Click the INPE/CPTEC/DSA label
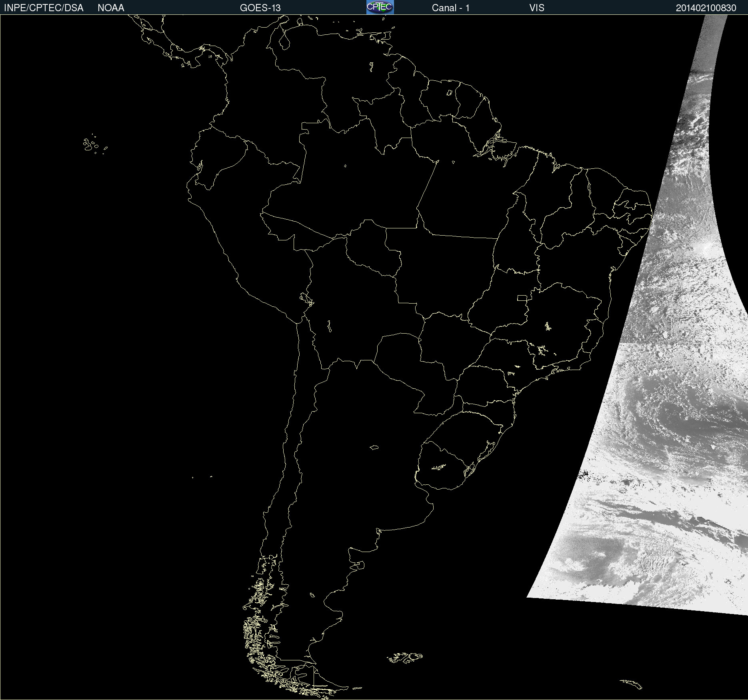Image resolution: width=748 pixels, height=700 pixels. point(44,8)
